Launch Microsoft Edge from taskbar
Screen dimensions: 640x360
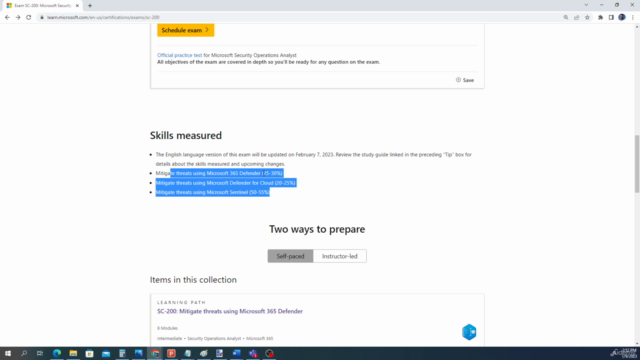coord(57,353)
